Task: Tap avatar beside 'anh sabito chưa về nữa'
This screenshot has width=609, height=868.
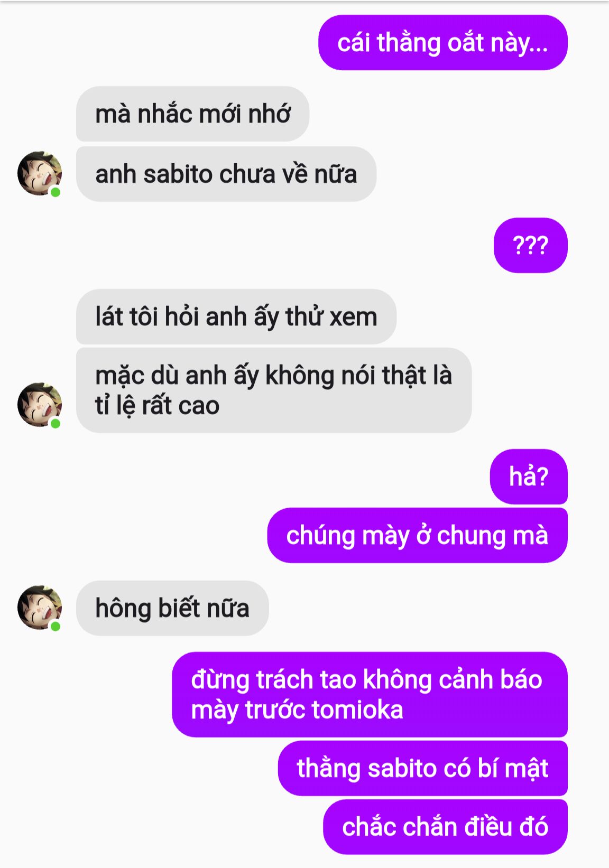Action: click(x=40, y=173)
